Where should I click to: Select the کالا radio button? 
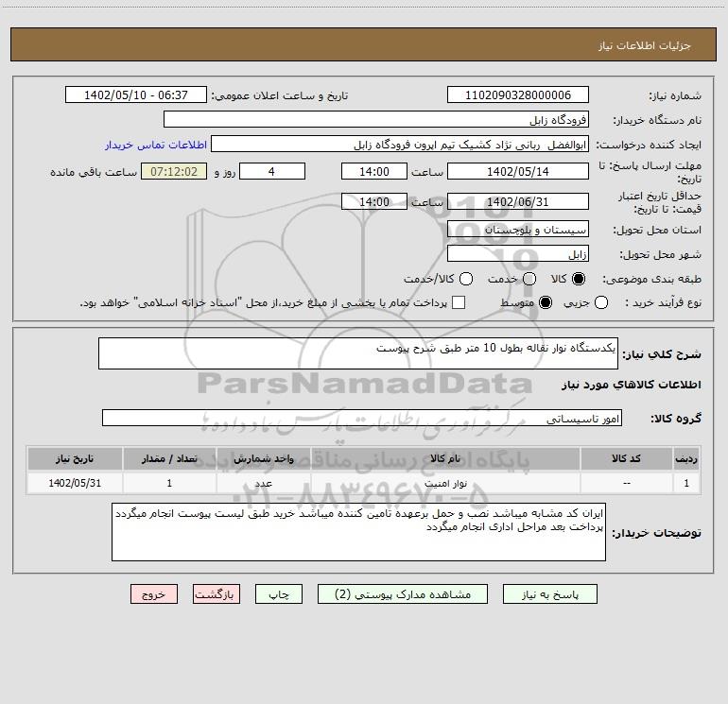click(579, 279)
